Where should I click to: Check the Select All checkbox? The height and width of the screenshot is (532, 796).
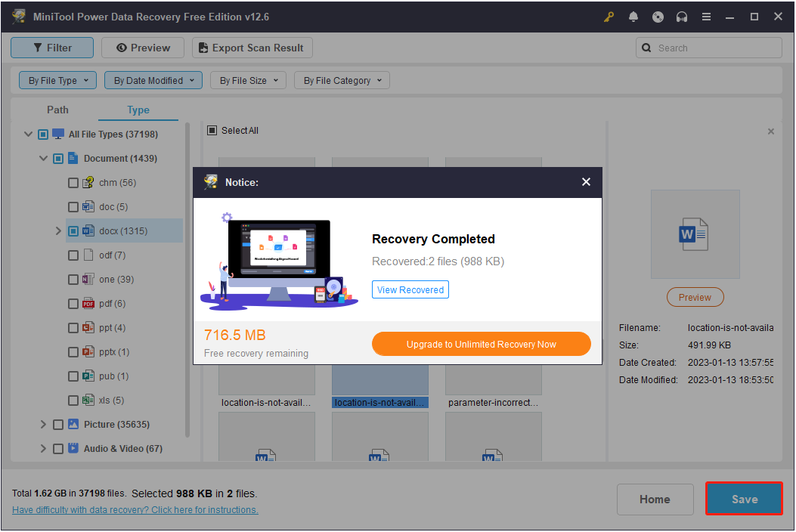(x=212, y=130)
